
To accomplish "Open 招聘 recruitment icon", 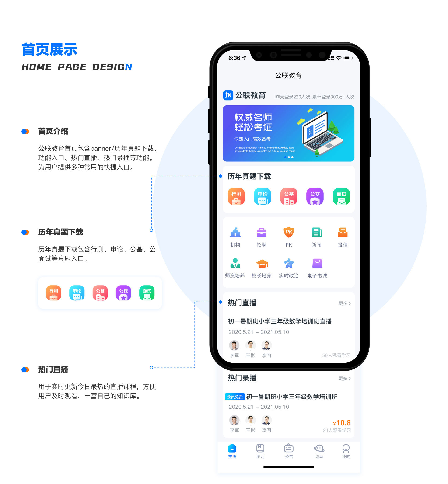I will pyautogui.click(x=262, y=235).
